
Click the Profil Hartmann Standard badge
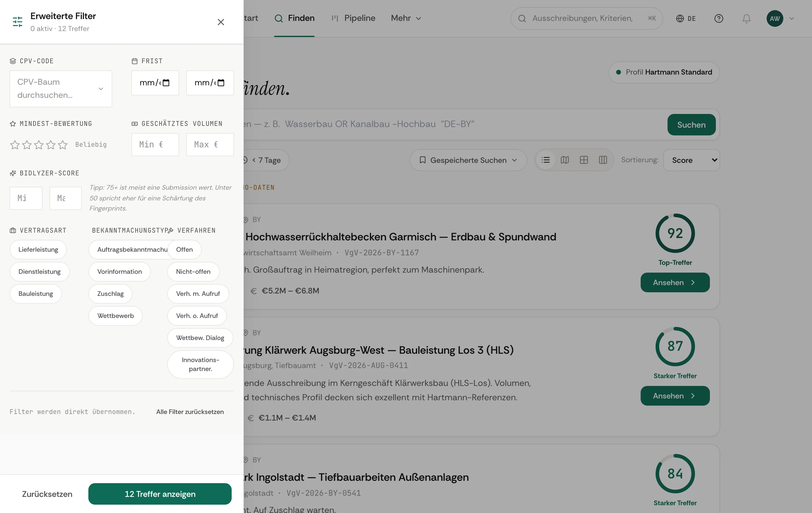pyautogui.click(x=664, y=72)
